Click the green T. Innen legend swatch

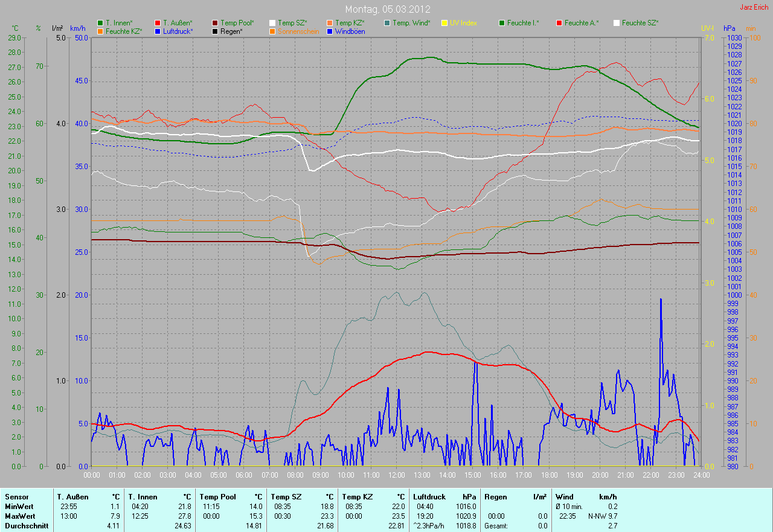100,23
